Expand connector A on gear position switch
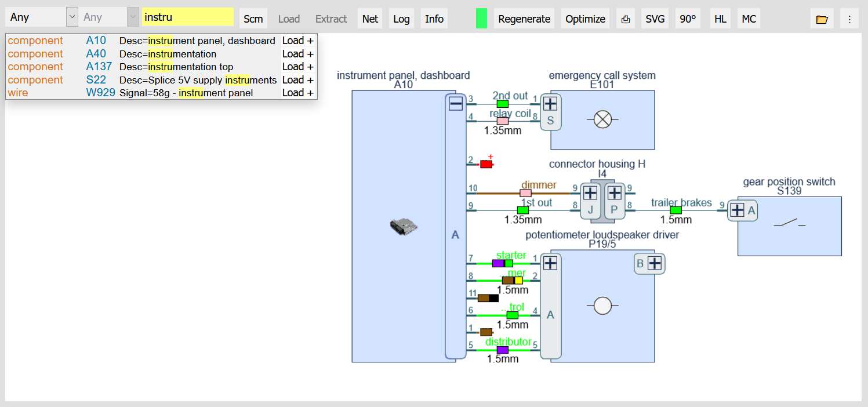 (x=737, y=210)
